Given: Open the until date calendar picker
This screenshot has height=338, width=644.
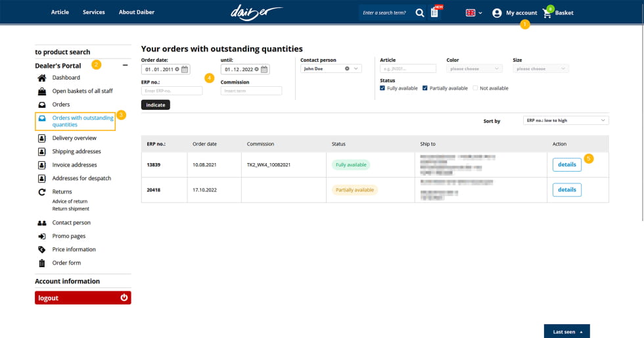Looking at the screenshot, I should [264, 69].
